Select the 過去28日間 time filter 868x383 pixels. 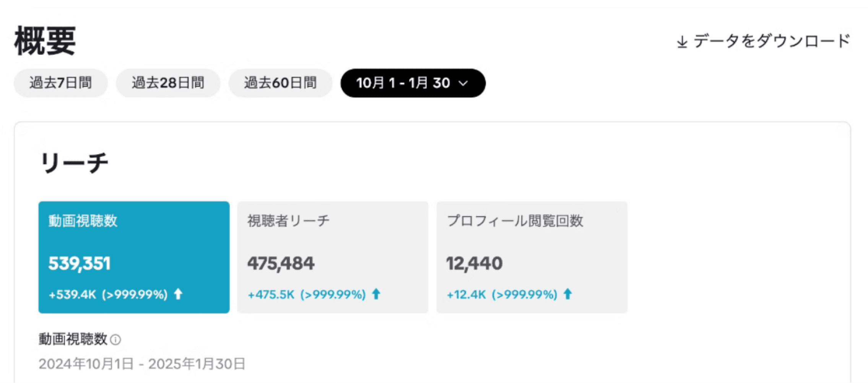168,83
